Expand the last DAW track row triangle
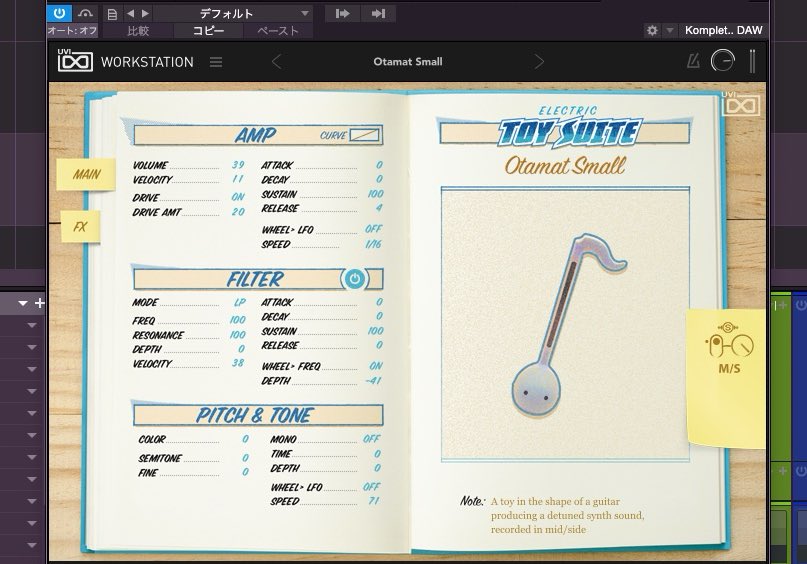Screen dimensions: 807x564 (32, 545)
